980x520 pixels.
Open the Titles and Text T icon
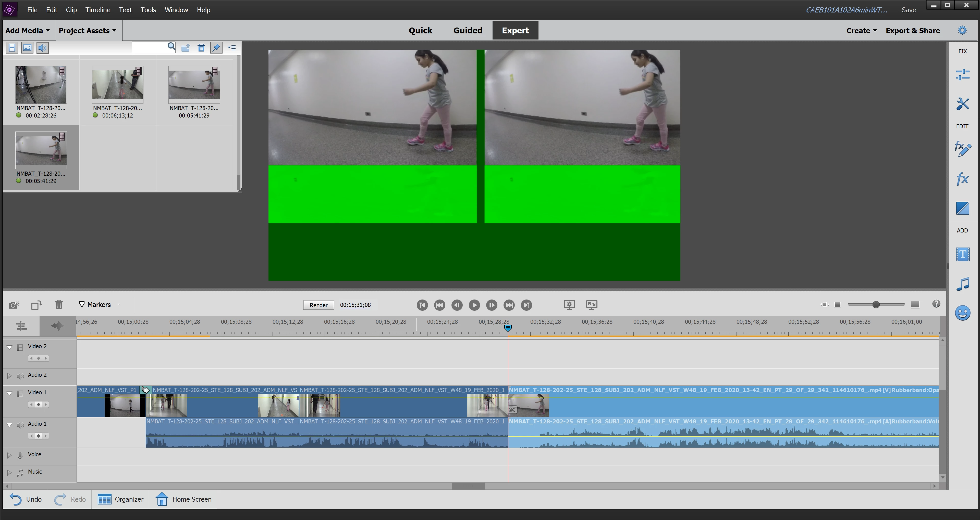(962, 254)
